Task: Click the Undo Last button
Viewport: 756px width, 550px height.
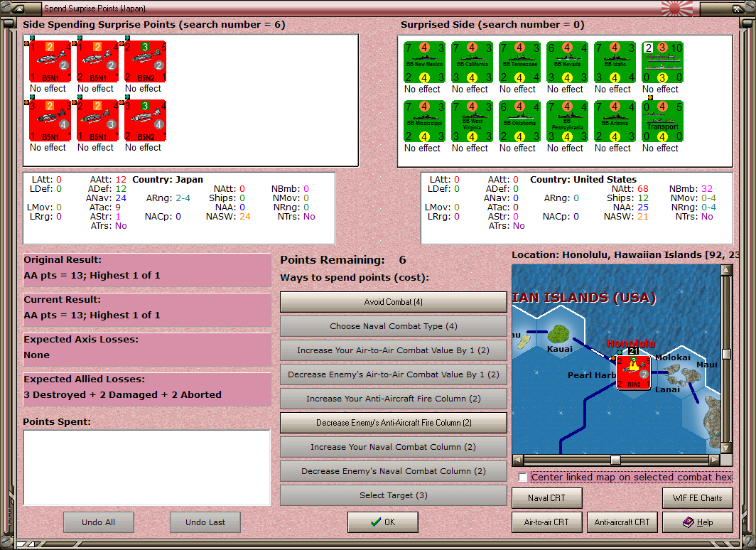Action: pyautogui.click(x=205, y=522)
